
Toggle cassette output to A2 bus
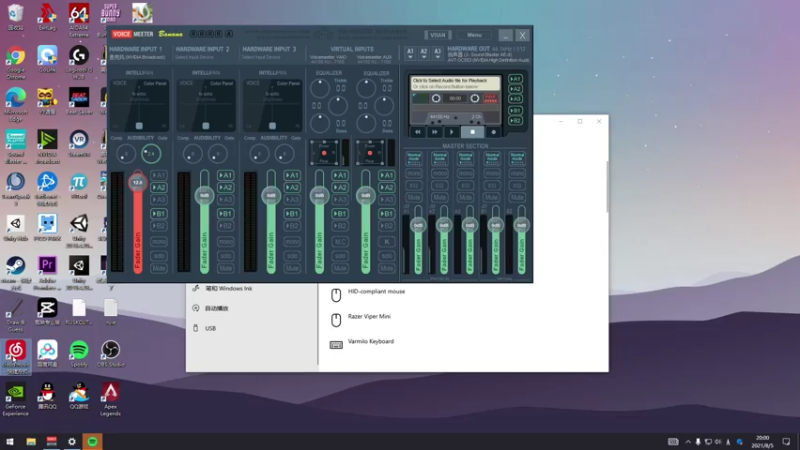(515, 89)
